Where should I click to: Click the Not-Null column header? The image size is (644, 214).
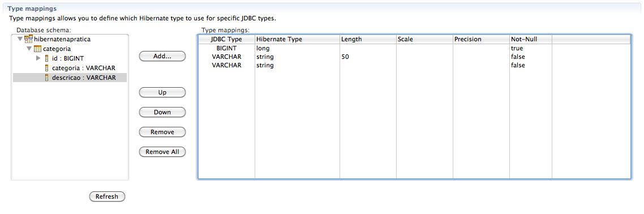531,40
